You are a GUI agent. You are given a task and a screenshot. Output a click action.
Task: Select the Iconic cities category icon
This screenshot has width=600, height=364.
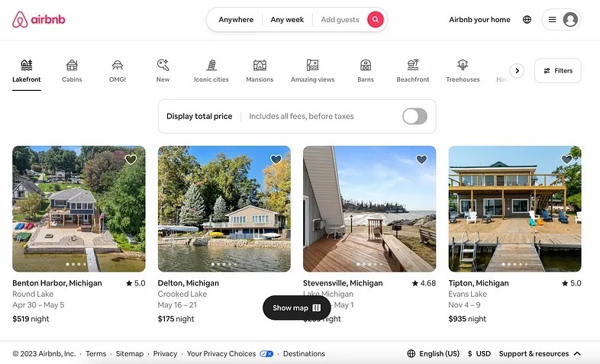[211, 66]
